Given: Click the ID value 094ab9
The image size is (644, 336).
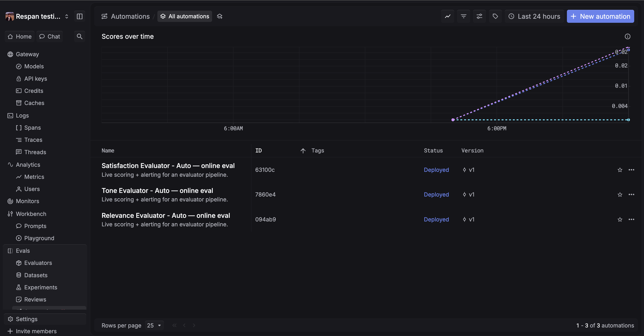Looking at the screenshot, I should click(266, 220).
